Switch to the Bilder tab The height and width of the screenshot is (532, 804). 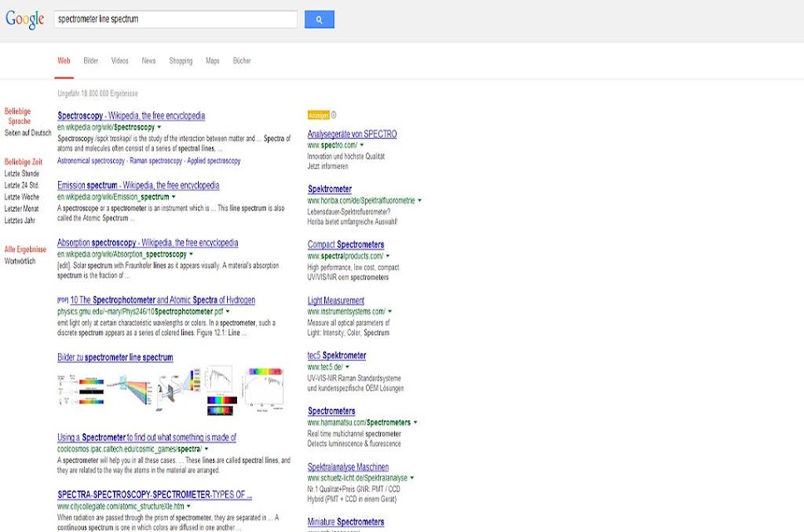coord(91,61)
